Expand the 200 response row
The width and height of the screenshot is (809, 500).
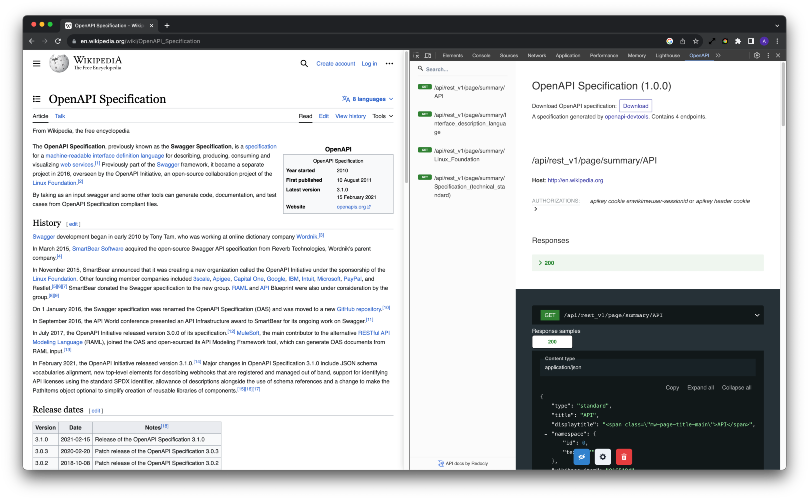648,263
